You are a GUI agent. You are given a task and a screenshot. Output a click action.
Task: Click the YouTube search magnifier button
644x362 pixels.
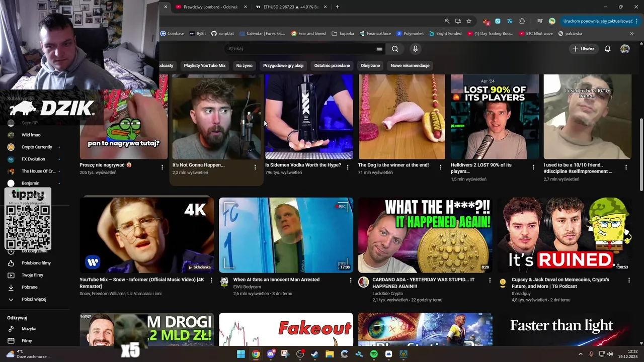(x=395, y=49)
